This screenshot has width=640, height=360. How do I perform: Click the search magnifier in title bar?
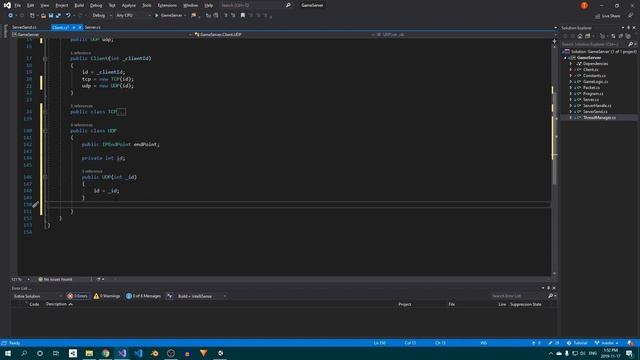point(288,5)
